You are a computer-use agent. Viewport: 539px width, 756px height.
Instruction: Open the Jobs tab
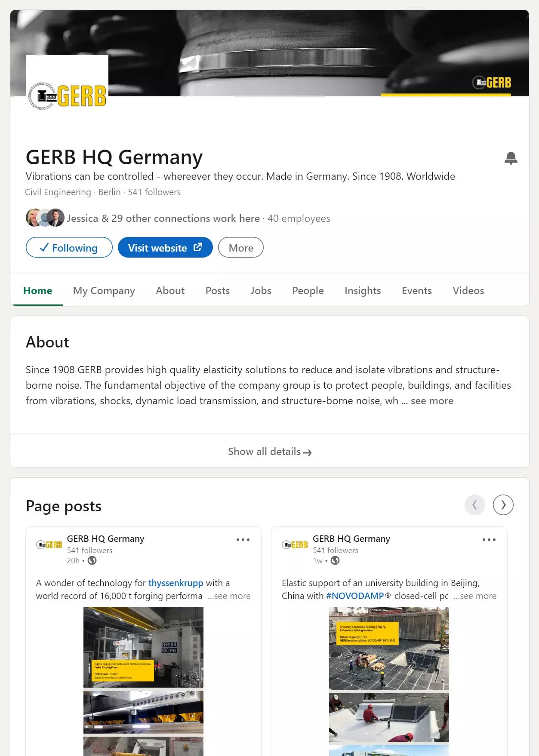click(261, 291)
